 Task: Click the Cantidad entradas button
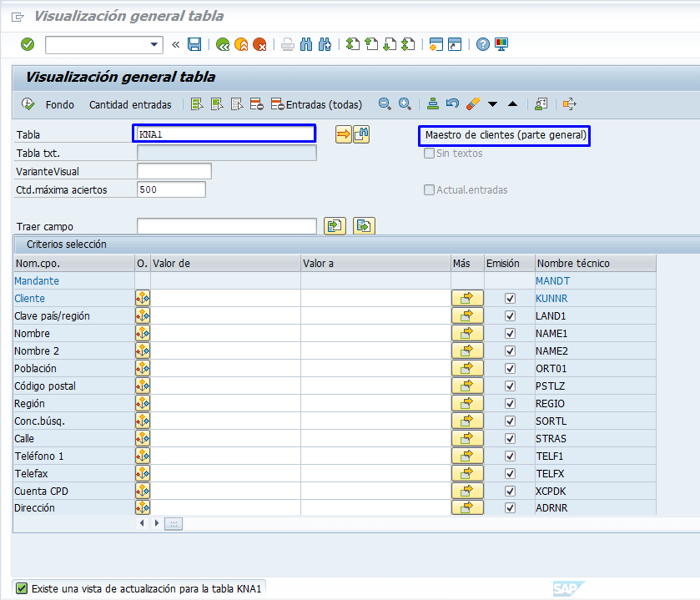130,104
